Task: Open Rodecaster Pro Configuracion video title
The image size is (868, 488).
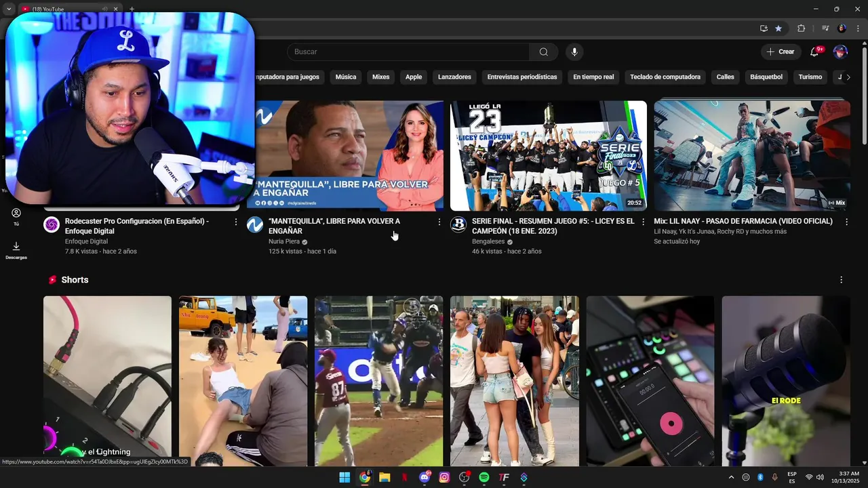Action: pyautogui.click(x=137, y=226)
